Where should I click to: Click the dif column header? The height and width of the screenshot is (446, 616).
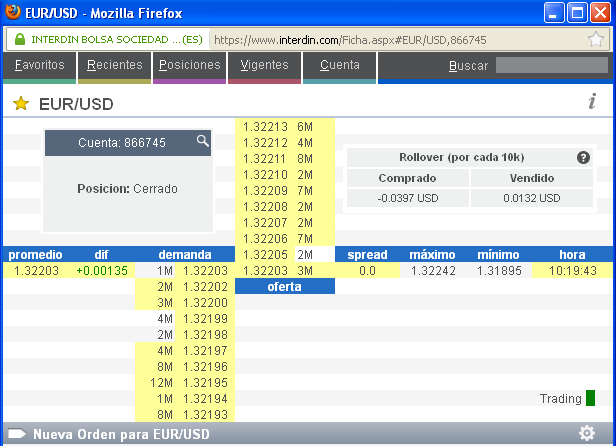pos(101,255)
